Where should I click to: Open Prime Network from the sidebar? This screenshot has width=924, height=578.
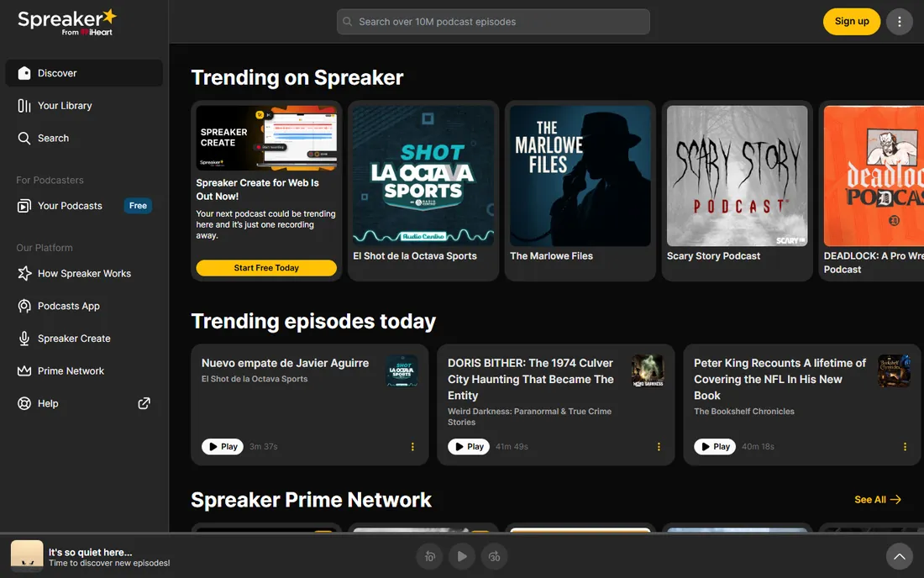pyautogui.click(x=84, y=370)
